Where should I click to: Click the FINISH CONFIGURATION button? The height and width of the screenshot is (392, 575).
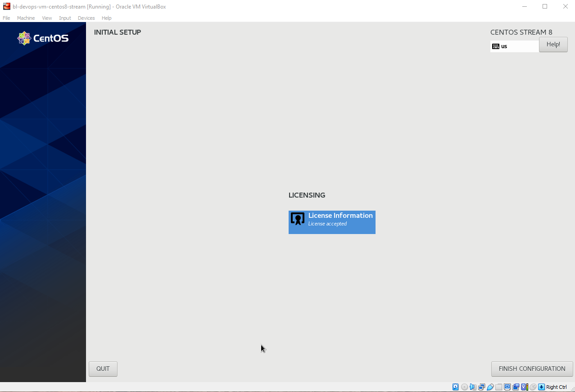tap(532, 369)
